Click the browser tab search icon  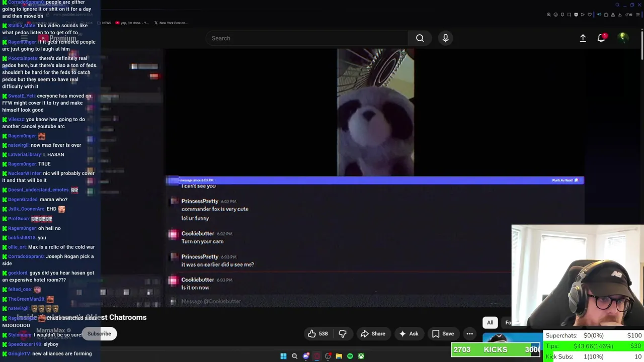pyautogui.click(x=617, y=5)
